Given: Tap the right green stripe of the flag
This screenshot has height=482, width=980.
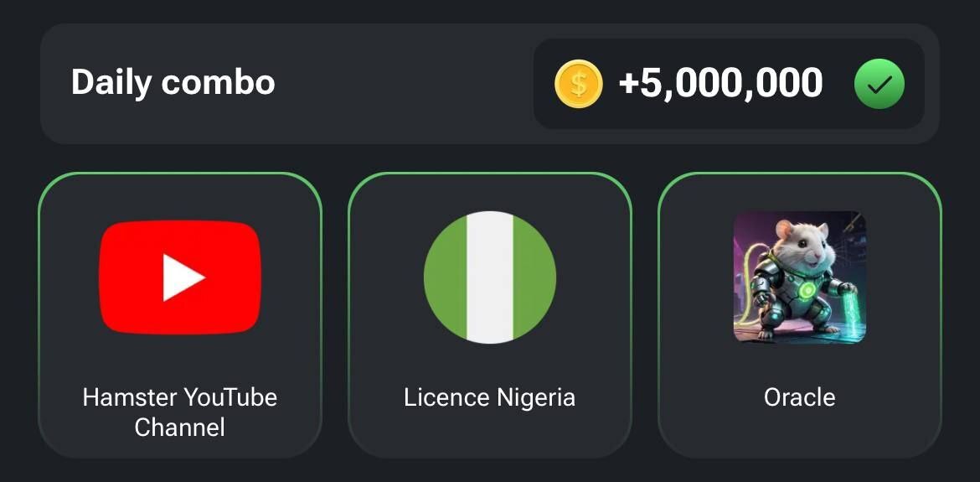Looking at the screenshot, I should click(x=536, y=277).
